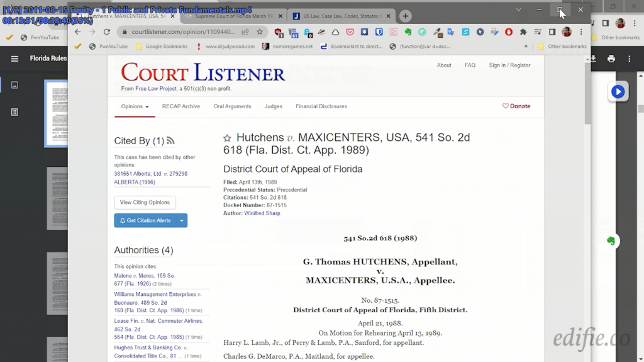Select first page thumbnail in PDF sidebar
Image resolution: width=644 pixels, height=362 pixels.
point(56,113)
